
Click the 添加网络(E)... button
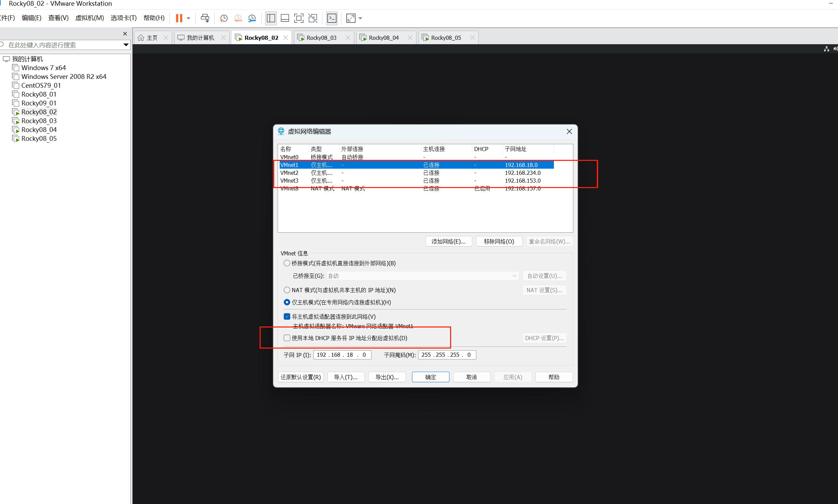click(x=448, y=241)
